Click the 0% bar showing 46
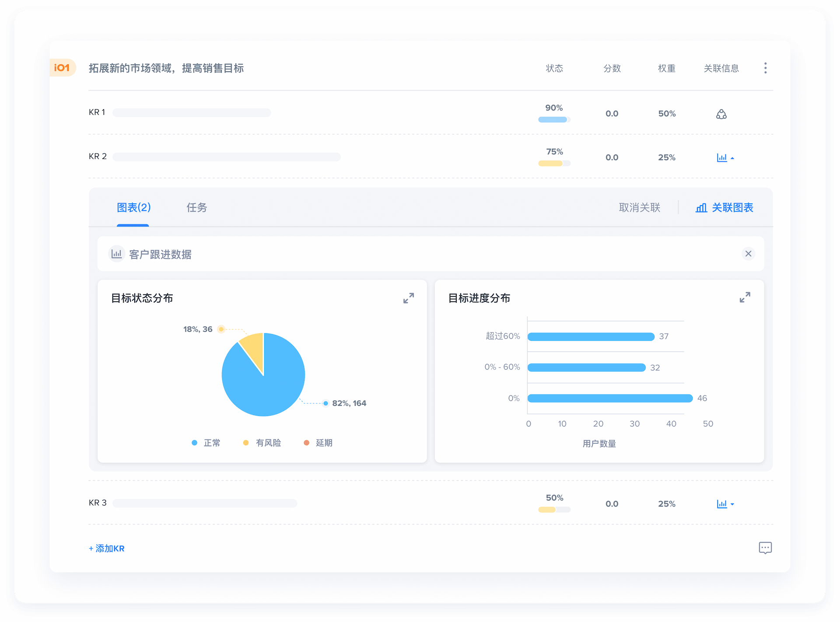The height and width of the screenshot is (622, 840). coord(610,398)
